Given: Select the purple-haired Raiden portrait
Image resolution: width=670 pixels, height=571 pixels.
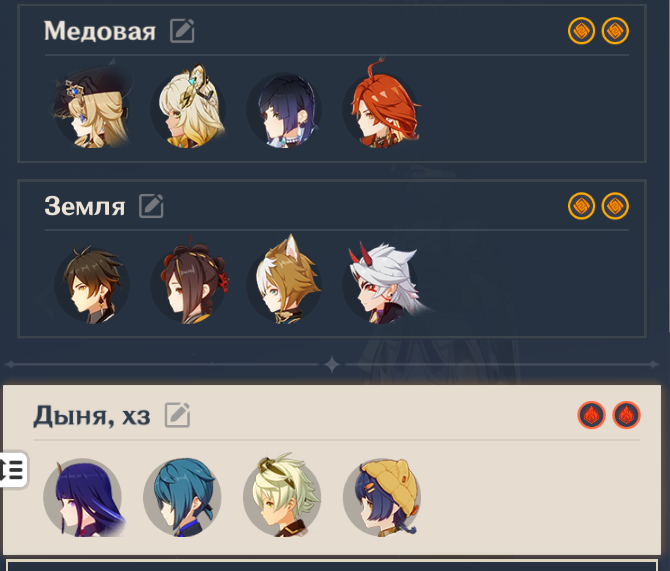Looking at the screenshot, I should pos(83,497).
